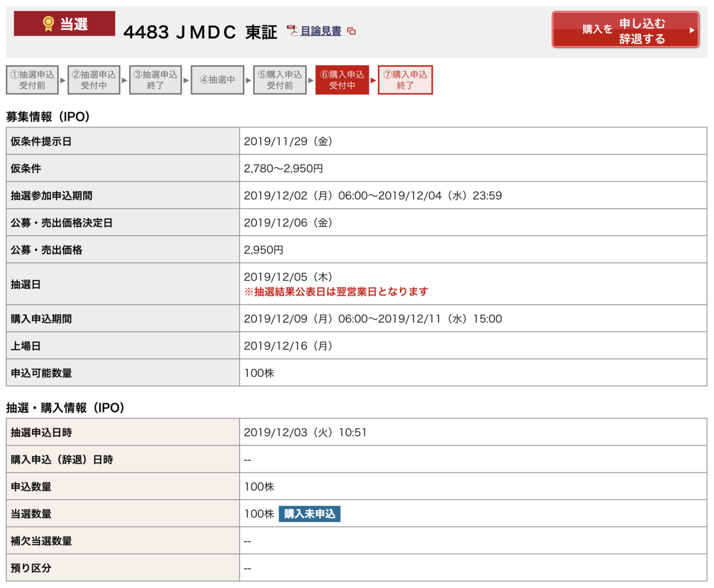Image resolution: width=714 pixels, height=588 pixels.
Task: Select step ③抽選申込終了 box
Action: click(156, 80)
